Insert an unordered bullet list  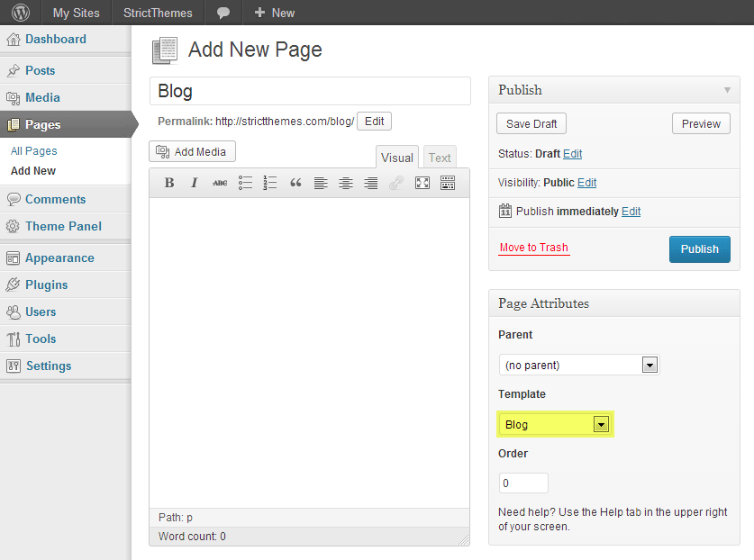[245, 183]
